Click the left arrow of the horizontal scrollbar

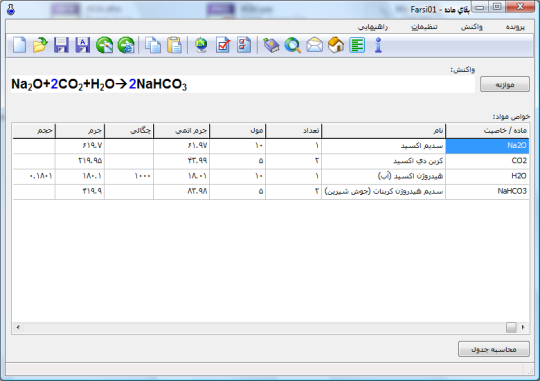point(18,327)
